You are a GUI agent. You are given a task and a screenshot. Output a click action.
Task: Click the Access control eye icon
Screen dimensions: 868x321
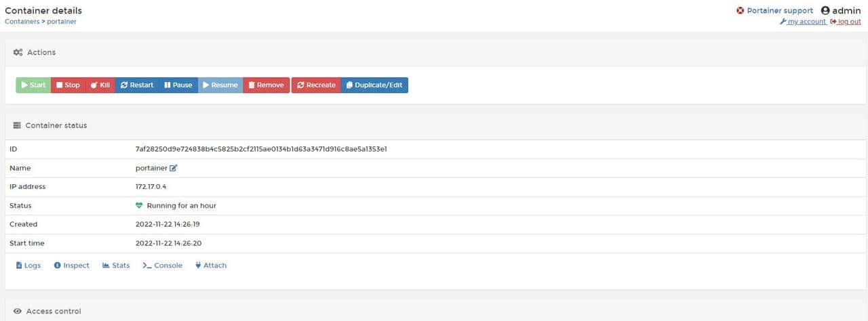18,312
